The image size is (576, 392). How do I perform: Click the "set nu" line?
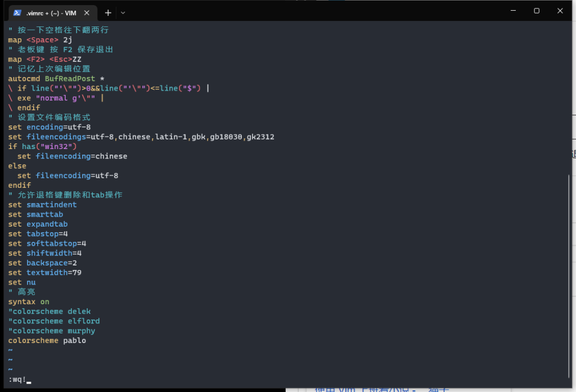pyautogui.click(x=22, y=282)
